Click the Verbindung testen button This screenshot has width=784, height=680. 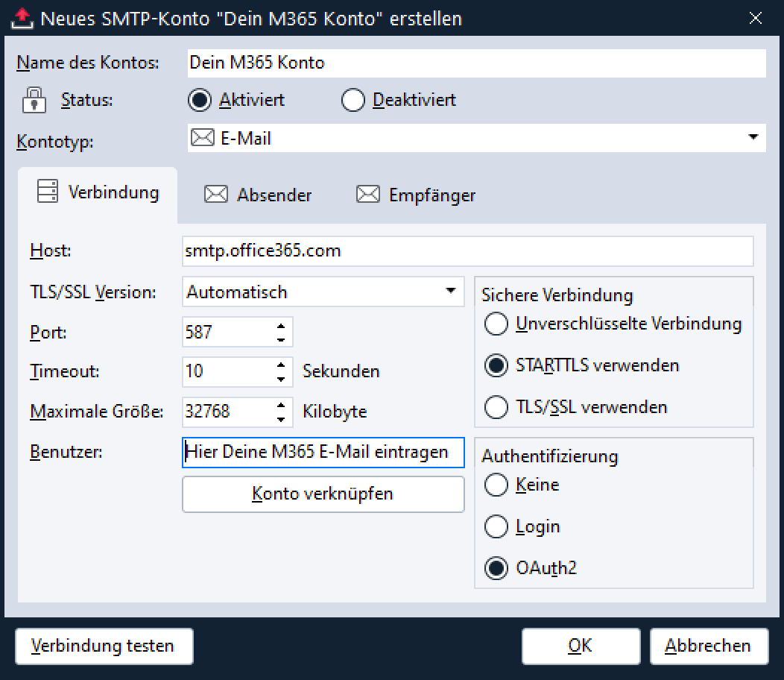(104, 646)
